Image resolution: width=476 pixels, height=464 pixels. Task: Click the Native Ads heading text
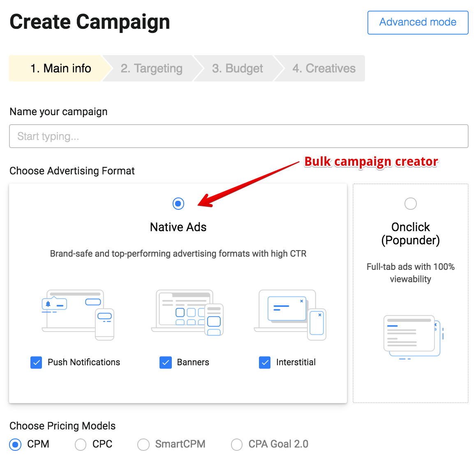(178, 227)
